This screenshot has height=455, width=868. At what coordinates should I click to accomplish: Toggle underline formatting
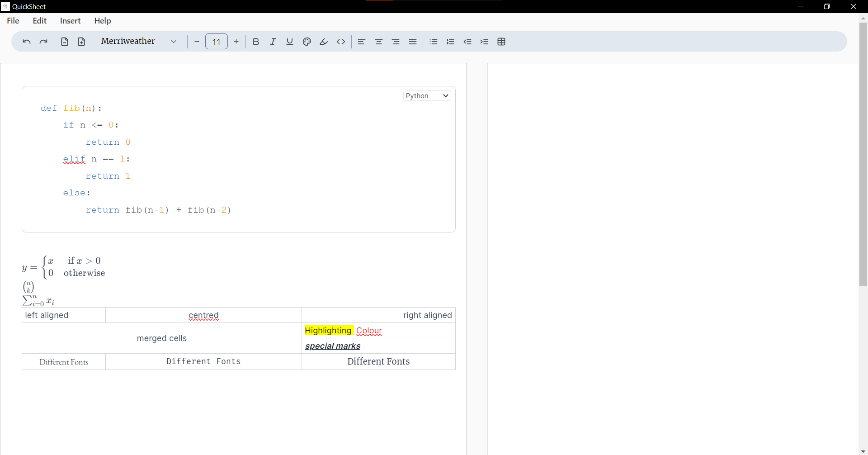click(290, 42)
